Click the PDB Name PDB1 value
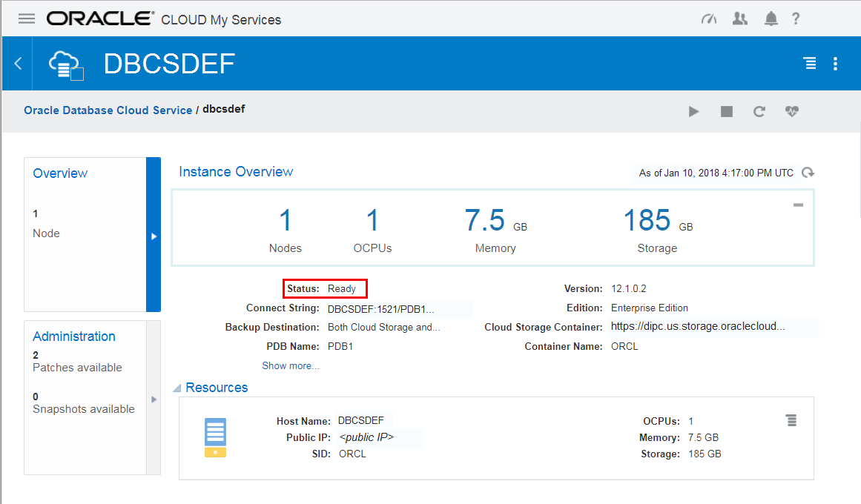Viewport: 861px width, 504px height. (x=340, y=346)
